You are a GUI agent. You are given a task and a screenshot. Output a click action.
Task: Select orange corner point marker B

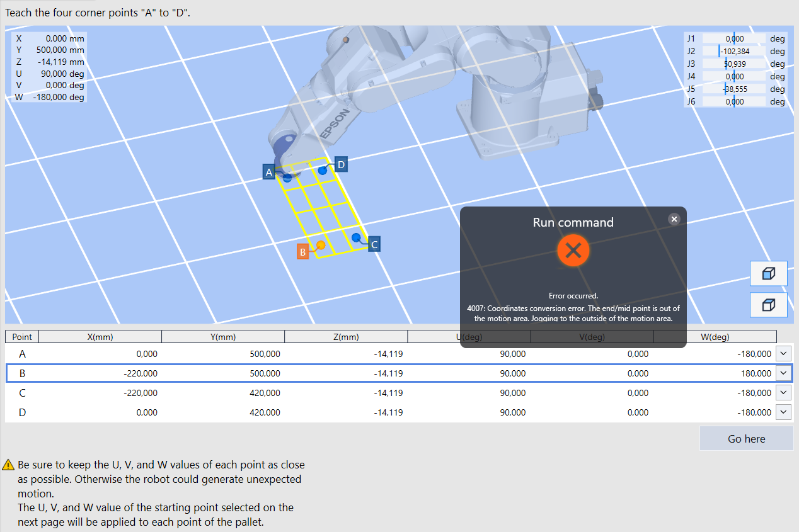point(303,252)
